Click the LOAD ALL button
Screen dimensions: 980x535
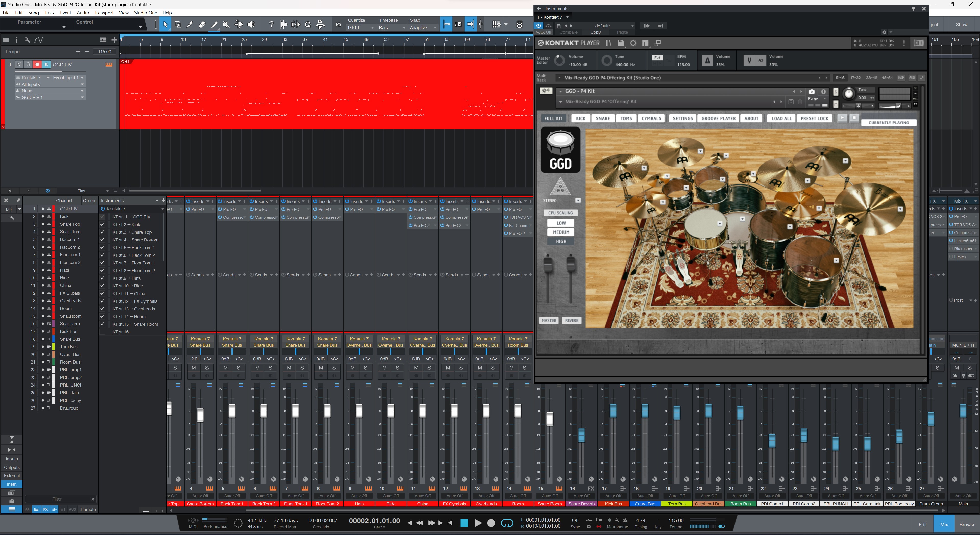click(x=781, y=119)
